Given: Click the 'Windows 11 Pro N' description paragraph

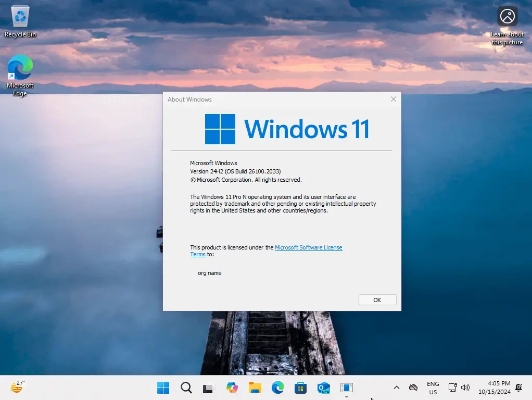Looking at the screenshot, I should [x=283, y=204].
